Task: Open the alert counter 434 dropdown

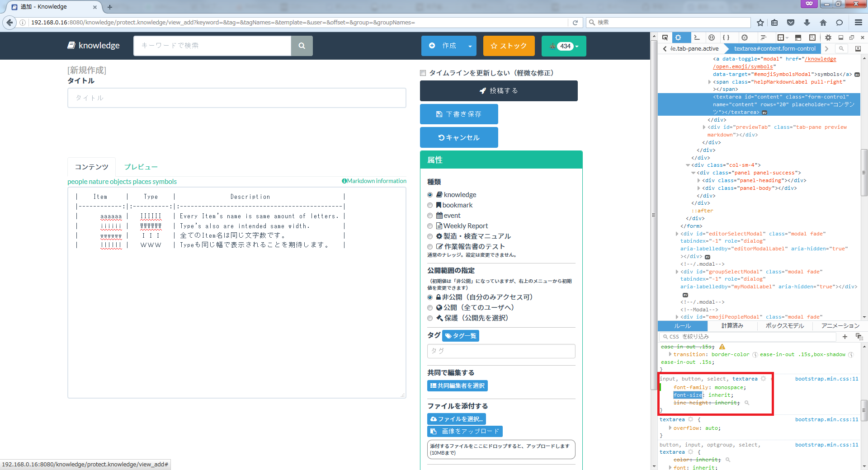Action: (x=563, y=46)
